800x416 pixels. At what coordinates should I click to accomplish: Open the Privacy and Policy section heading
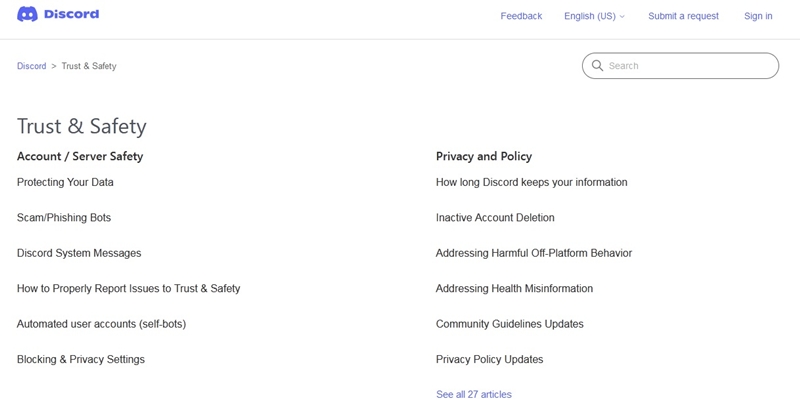click(484, 156)
